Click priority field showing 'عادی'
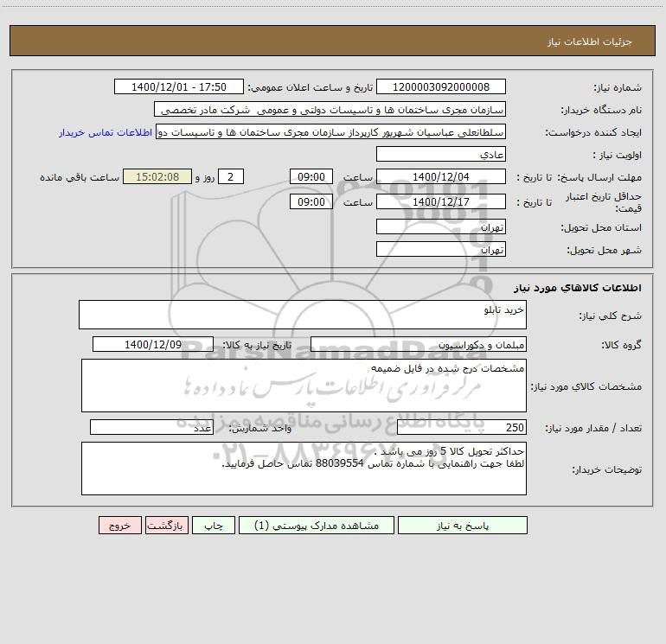 point(441,154)
